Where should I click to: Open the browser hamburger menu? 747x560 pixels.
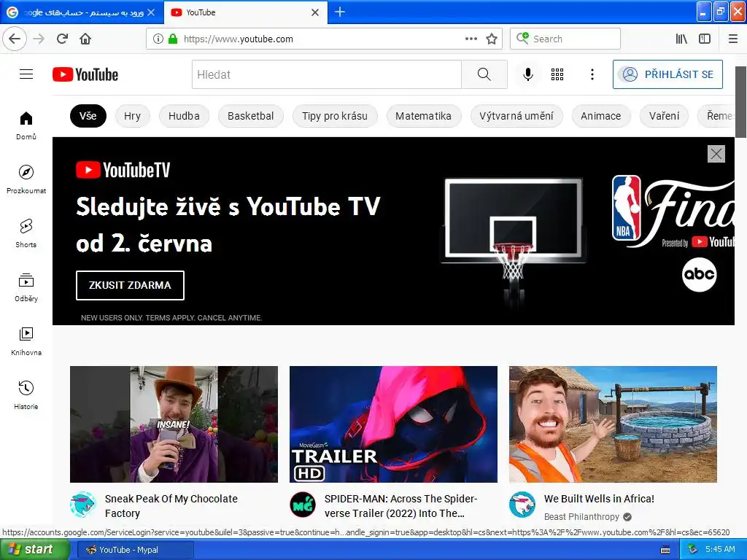pos(733,39)
